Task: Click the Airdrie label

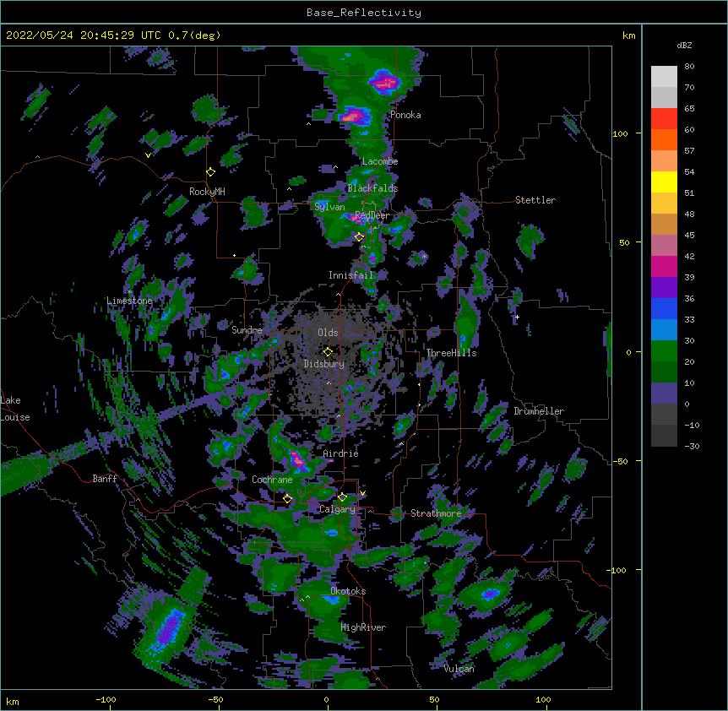Action: pos(341,453)
